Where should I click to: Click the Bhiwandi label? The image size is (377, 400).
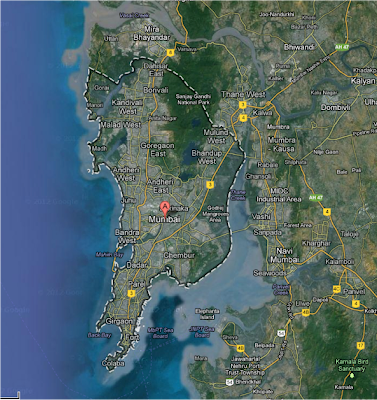pyautogui.click(x=299, y=47)
